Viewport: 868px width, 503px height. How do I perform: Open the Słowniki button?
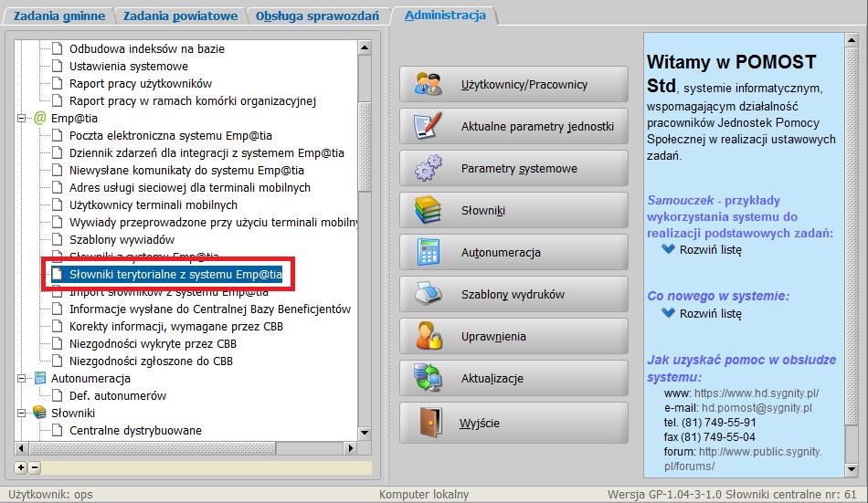click(513, 210)
